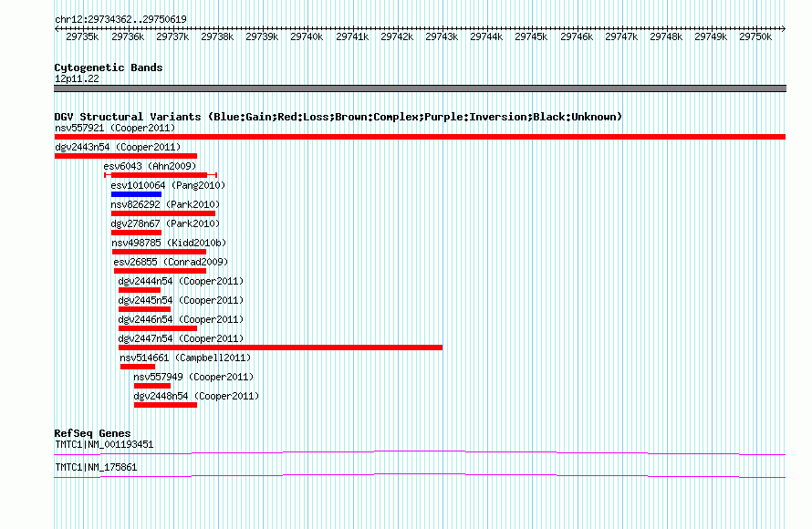The width and height of the screenshot is (812, 529).
Task: Click the red dgv2443n54 loss bar
Action: (126, 156)
